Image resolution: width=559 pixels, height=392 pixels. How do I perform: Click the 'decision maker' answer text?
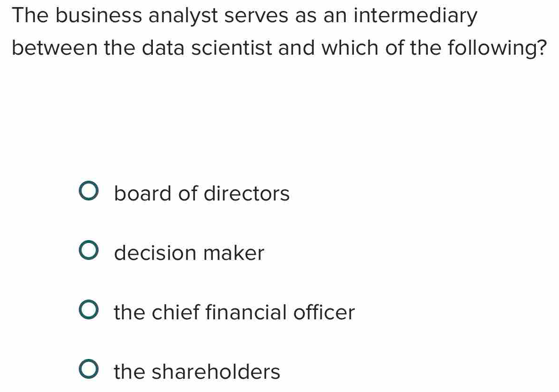(189, 253)
